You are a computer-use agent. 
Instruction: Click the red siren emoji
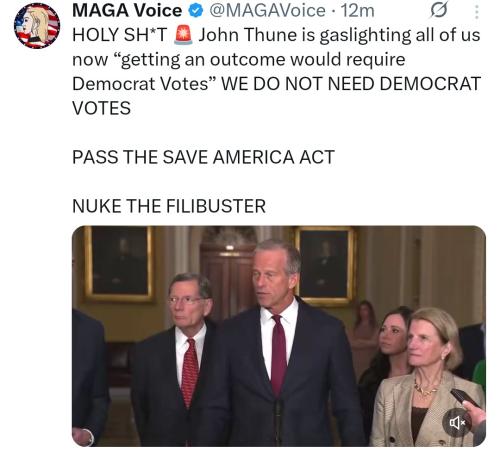coord(183,35)
